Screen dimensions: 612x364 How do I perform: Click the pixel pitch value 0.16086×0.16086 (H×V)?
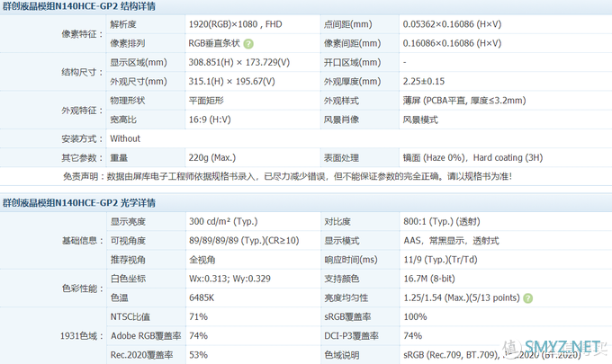452,43
